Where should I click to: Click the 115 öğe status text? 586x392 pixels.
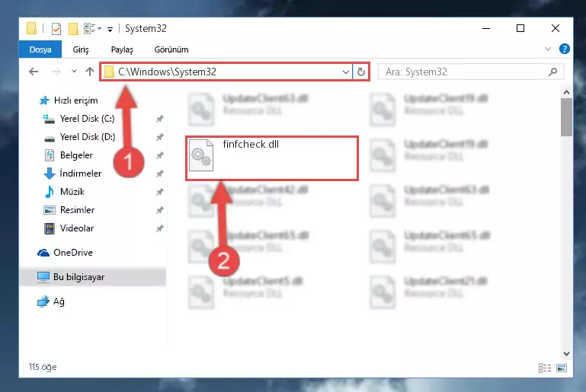(42, 367)
